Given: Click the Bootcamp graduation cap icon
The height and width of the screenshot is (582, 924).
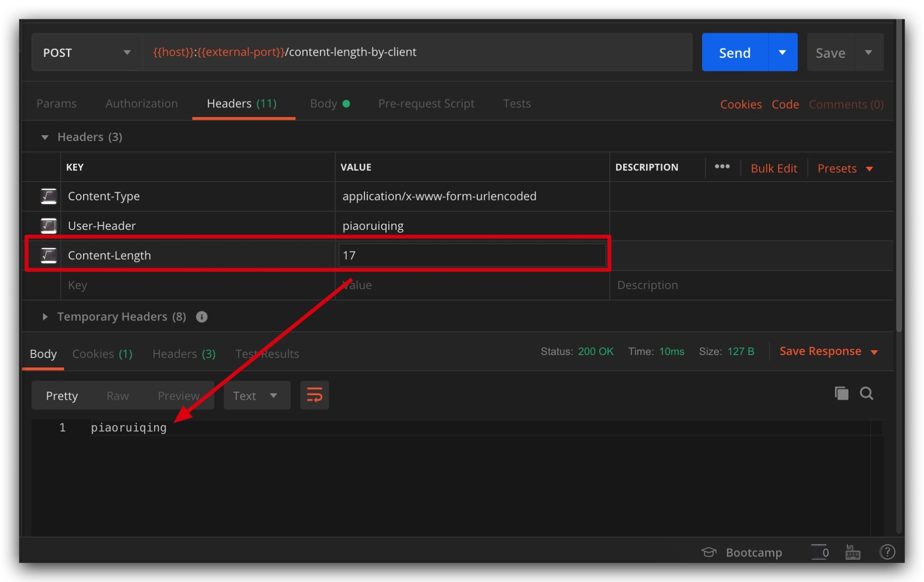Looking at the screenshot, I should (x=709, y=552).
